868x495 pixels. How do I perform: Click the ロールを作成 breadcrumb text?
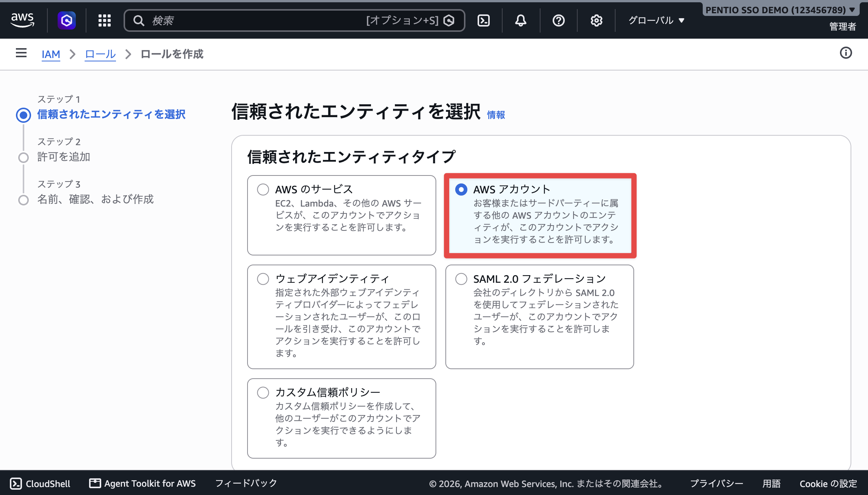tap(172, 54)
